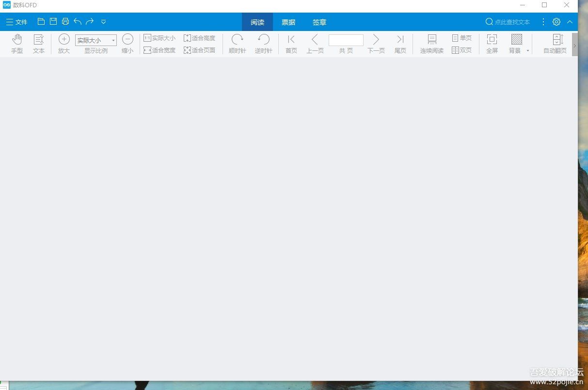Image resolution: width=588 pixels, height=390 pixels.
Task: Click the undo arrow icon
Action: 78,22
